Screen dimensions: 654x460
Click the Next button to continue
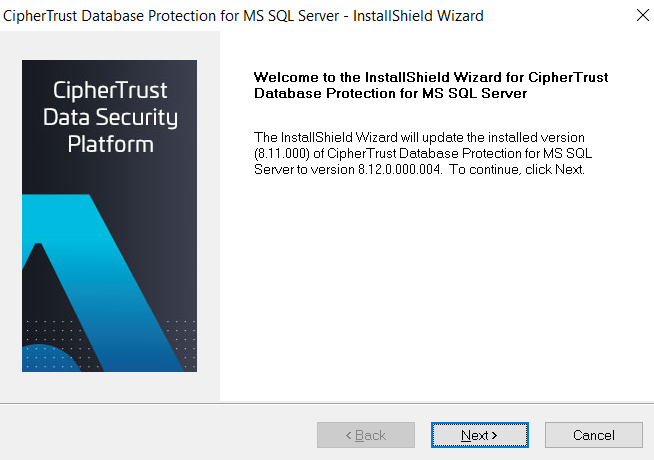point(480,435)
